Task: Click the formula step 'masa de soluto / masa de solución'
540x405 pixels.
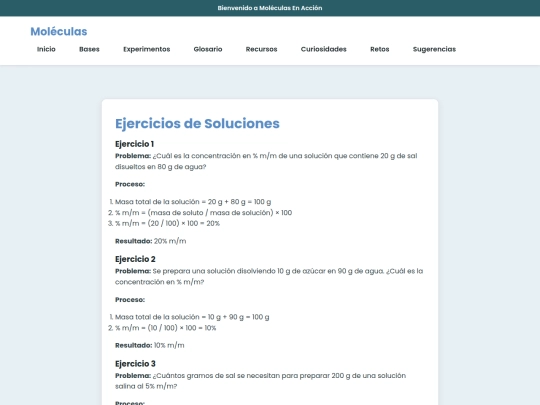Action: (x=203, y=212)
